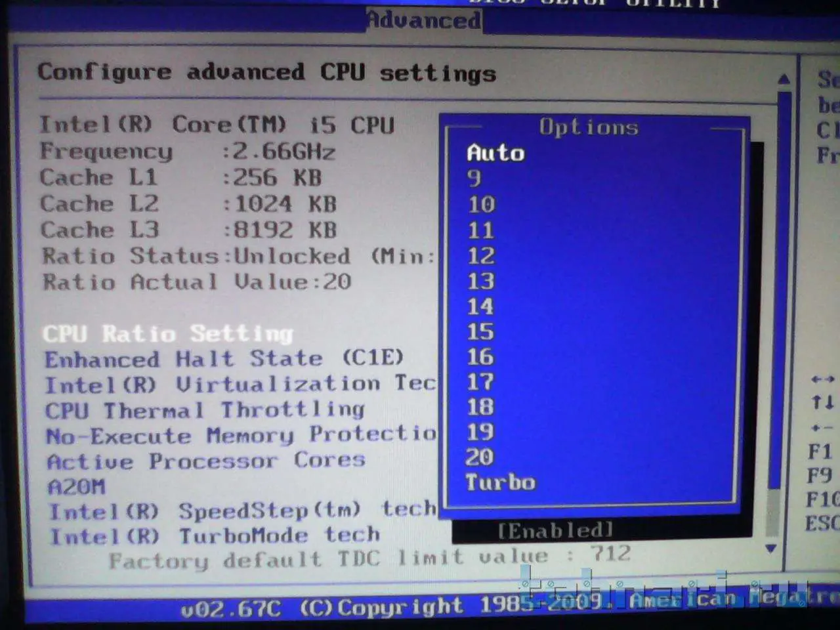Pick ratio 14 in the Options popup
This screenshot has height=630, width=840.
pos(480,306)
